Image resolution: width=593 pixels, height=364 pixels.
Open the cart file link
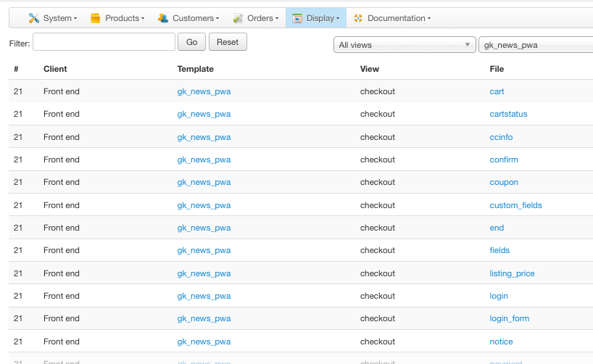[x=497, y=91]
